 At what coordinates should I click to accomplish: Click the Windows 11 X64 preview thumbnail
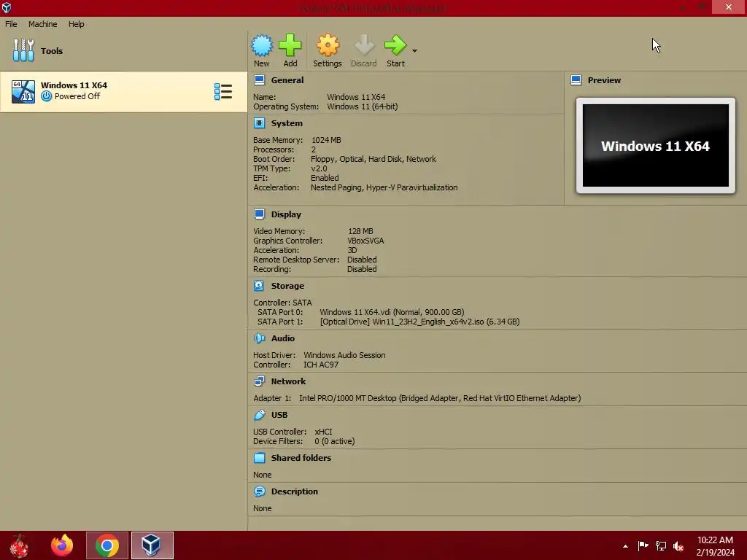[656, 146]
